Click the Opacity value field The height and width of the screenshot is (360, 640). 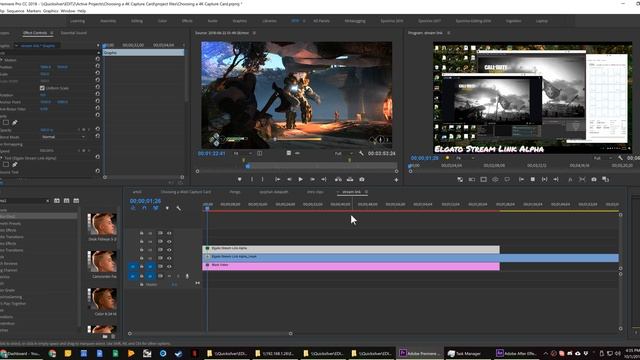(x=46, y=130)
